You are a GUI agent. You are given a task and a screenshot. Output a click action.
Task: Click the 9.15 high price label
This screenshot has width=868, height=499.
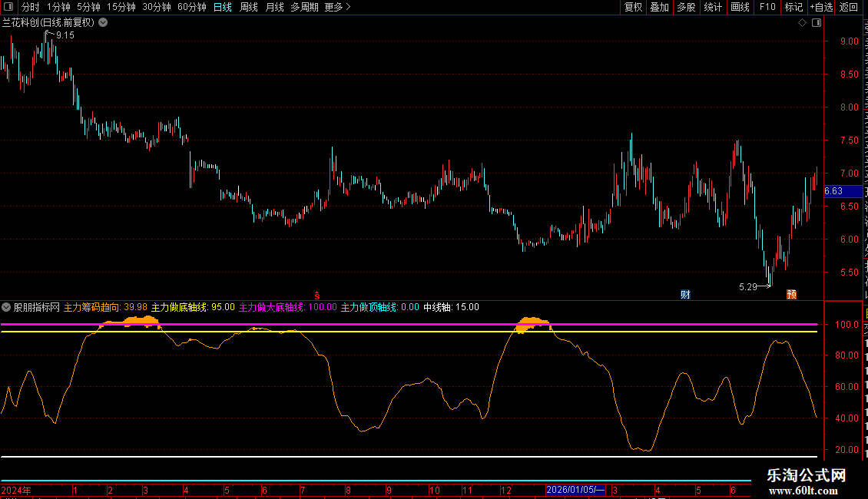click(65, 35)
